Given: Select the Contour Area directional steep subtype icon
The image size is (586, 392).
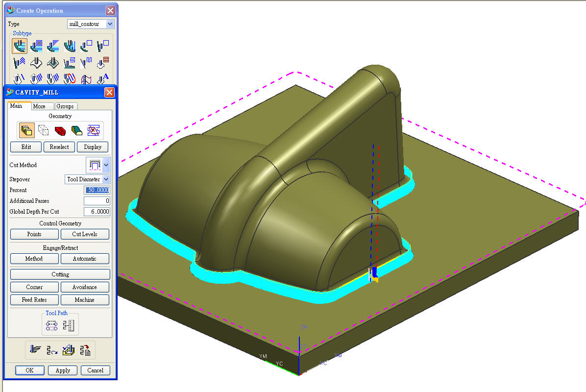Looking at the screenshot, I should click(x=86, y=62).
